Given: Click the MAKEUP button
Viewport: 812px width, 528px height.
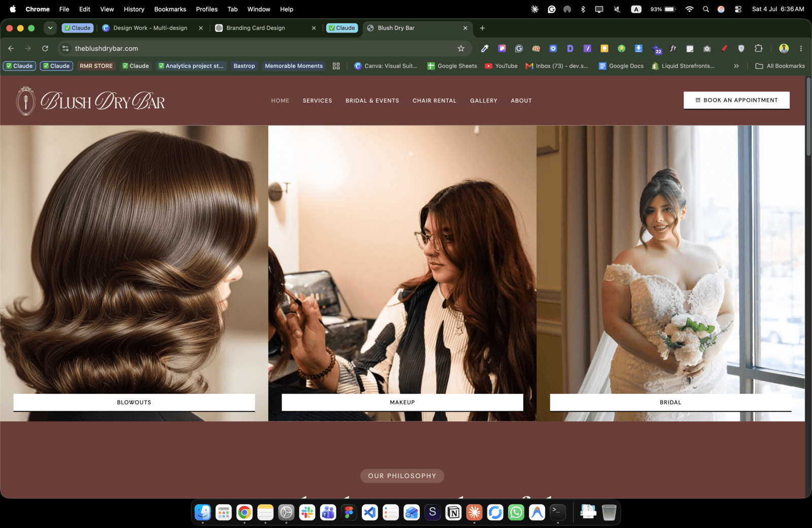Looking at the screenshot, I should (x=402, y=402).
